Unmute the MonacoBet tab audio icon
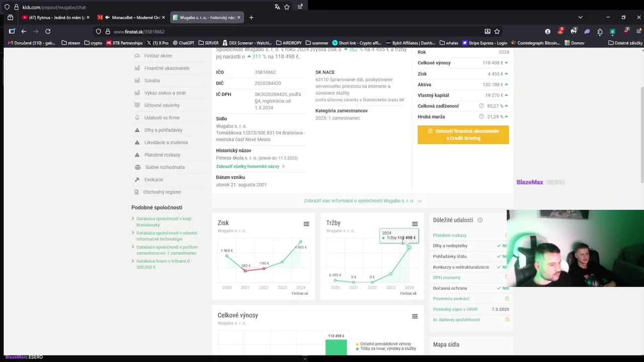The height and width of the screenshot is (362, 644). tap(107, 18)
